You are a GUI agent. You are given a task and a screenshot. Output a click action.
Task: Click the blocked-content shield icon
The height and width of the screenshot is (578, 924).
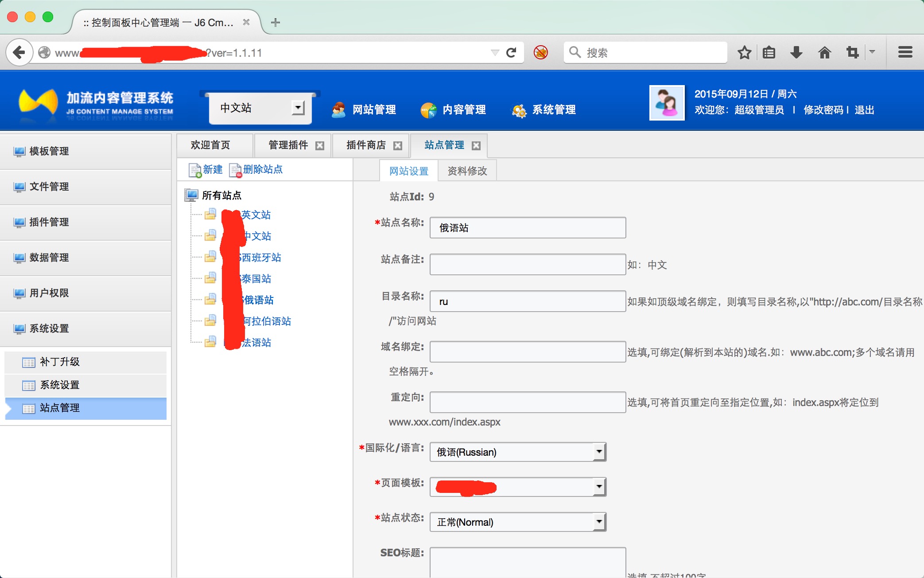[540, 53]
